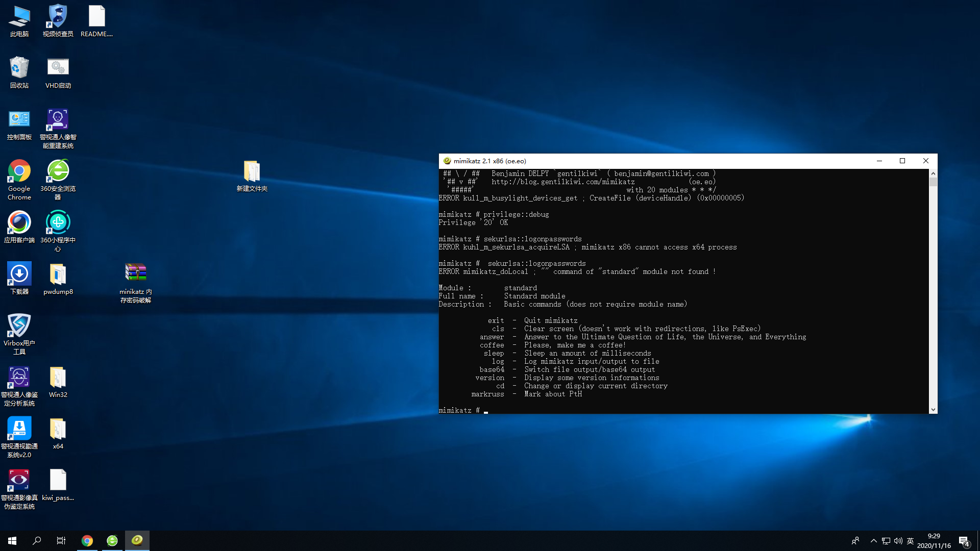
Task: Select the kiwi_pass file on desktop
Action: [x=58, y=481]
